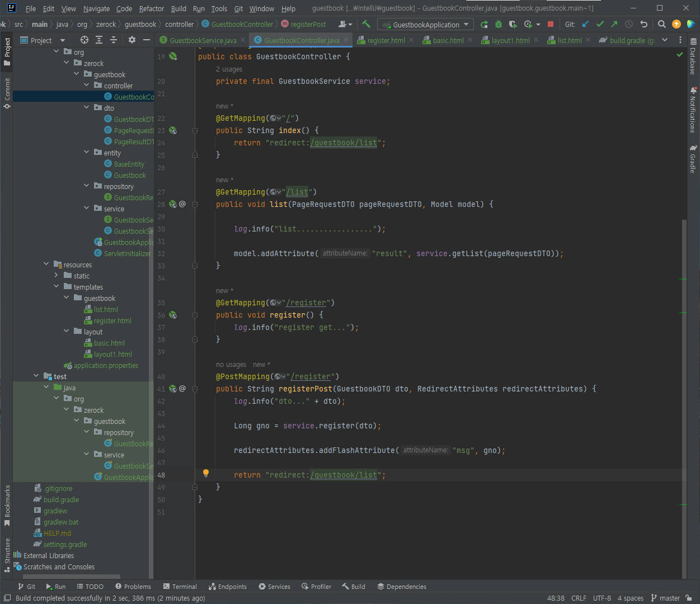The image size is (700, 604).
Task: Toggle the Gradle tool window
Action: pyautogui.click(x=693, y=159)
